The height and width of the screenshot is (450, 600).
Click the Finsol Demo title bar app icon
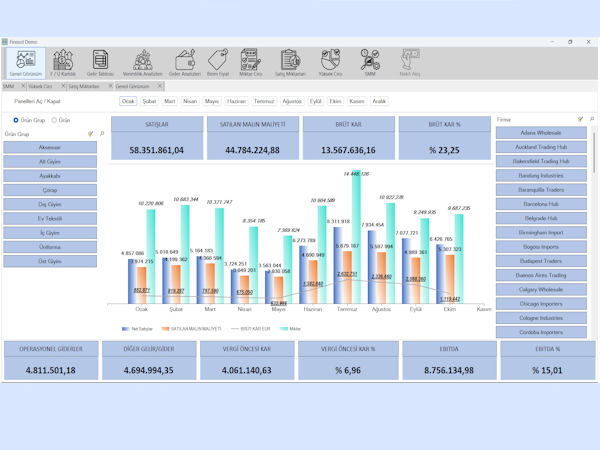click(x=5, y=42)
